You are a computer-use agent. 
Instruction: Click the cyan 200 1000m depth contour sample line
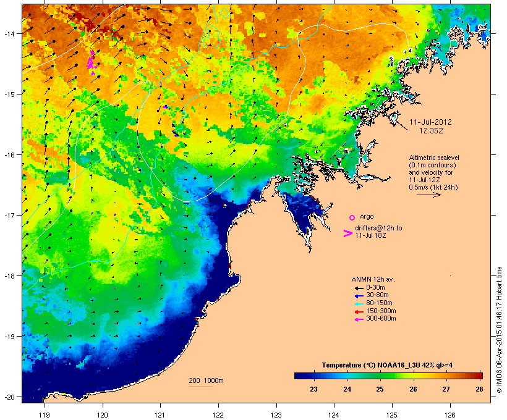coord(200,386)
